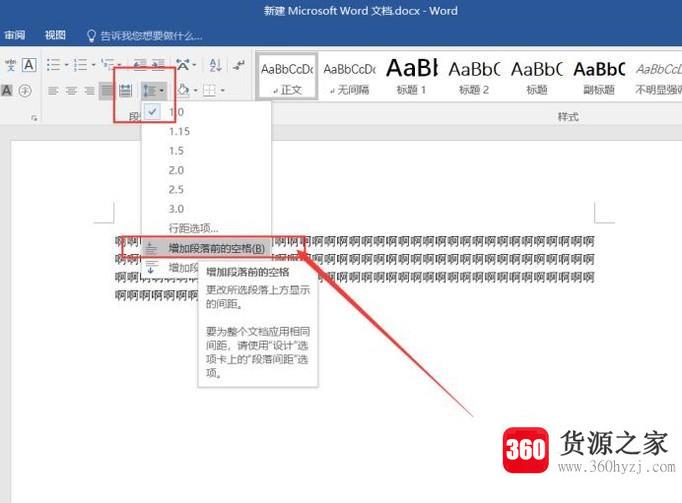Apply character shading with the gray A icon
This screenshot has width=682, height=503.
click(7, 91)
